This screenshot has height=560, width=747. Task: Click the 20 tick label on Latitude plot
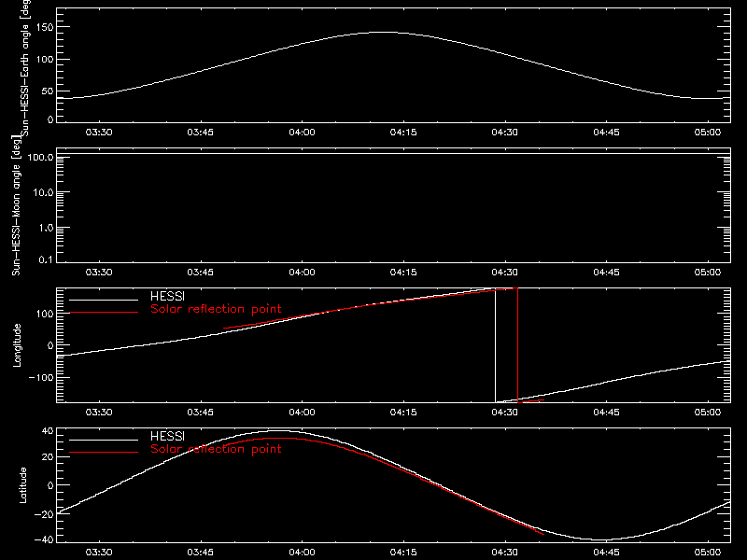[48, 456]
